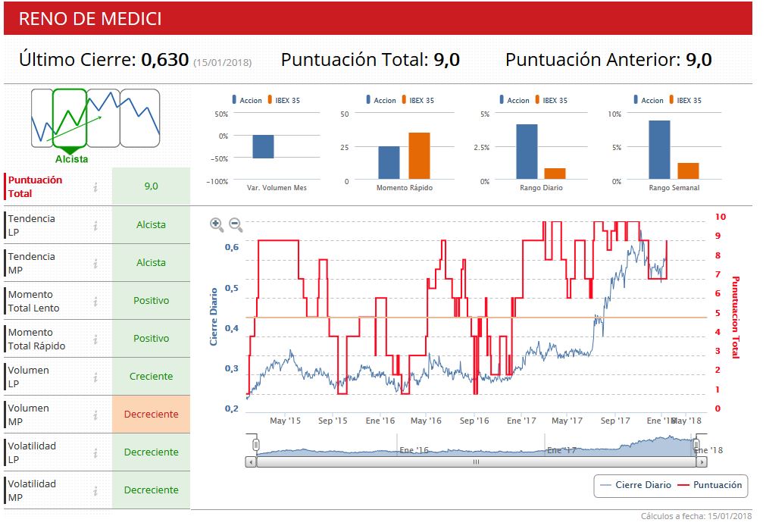Open info icon for Tendencia MP

95,263
